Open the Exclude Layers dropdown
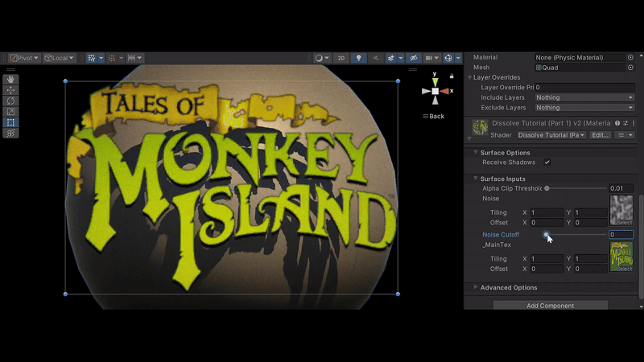The image size is (644, 362). pyautogui.click(x=585, y=108)
